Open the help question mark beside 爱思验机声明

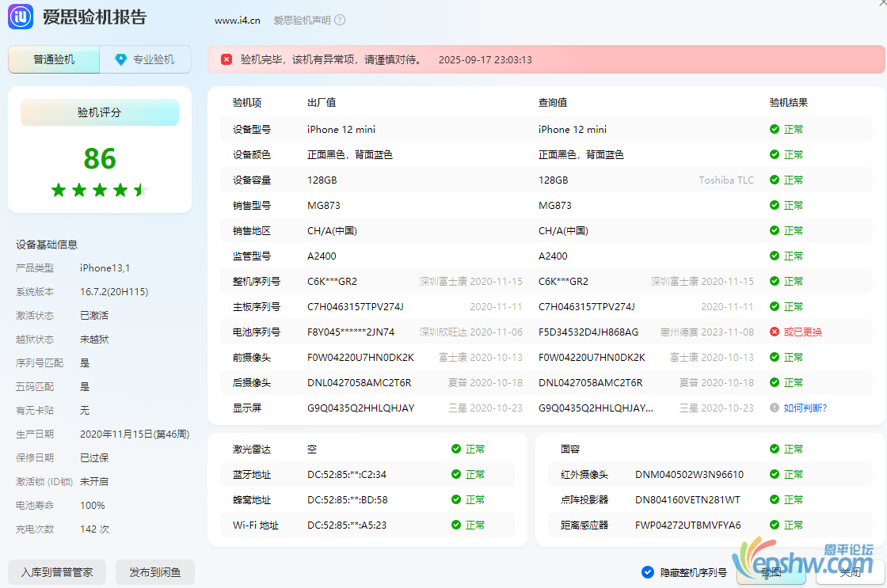point(340,20)
